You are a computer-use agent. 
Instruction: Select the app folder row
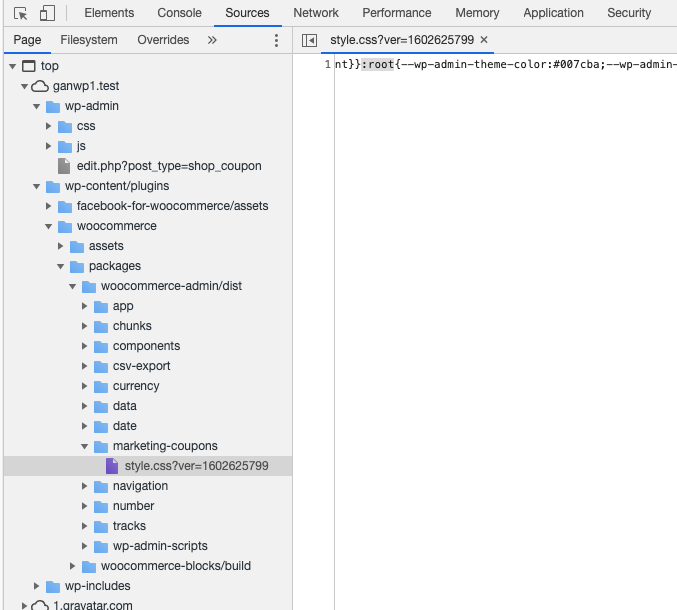click(148, 307)
